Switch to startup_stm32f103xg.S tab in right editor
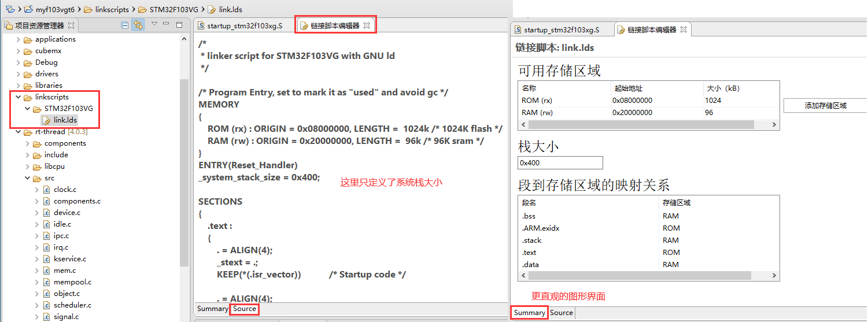The width and height of the screenshot is (868, 322). pos(562,29)
